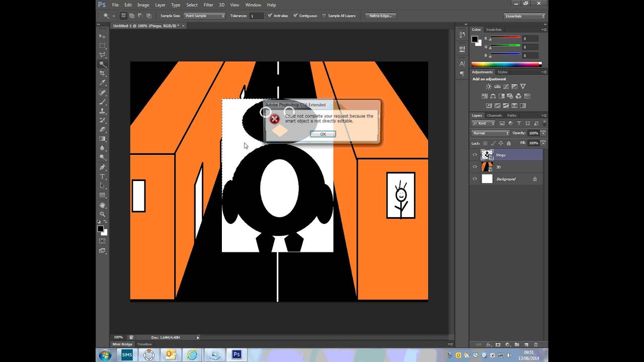Click the Tolerance input field
The height and width of the screenshot is (362, 644).
pos(256,16)
